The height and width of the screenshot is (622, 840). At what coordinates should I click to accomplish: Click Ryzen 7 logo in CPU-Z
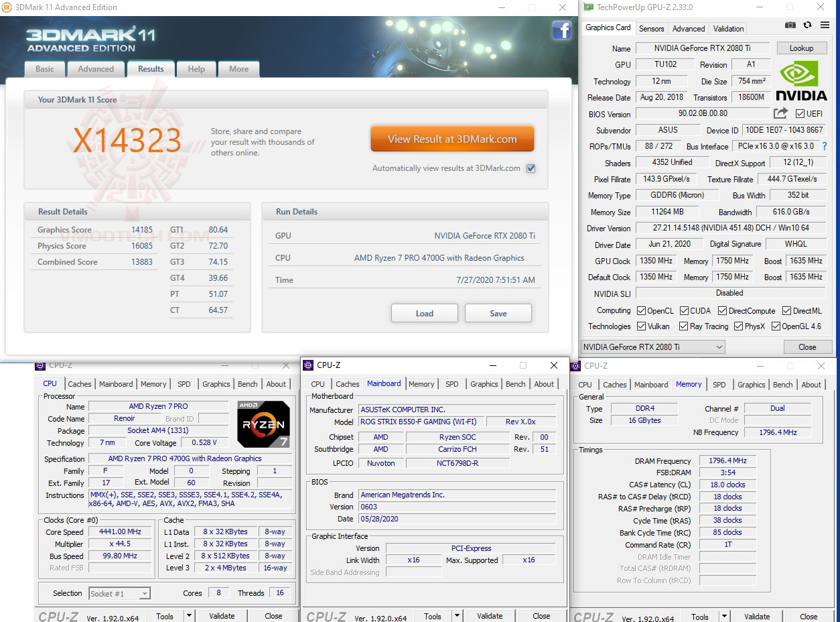pyautogui.click(x=263, y=424)
